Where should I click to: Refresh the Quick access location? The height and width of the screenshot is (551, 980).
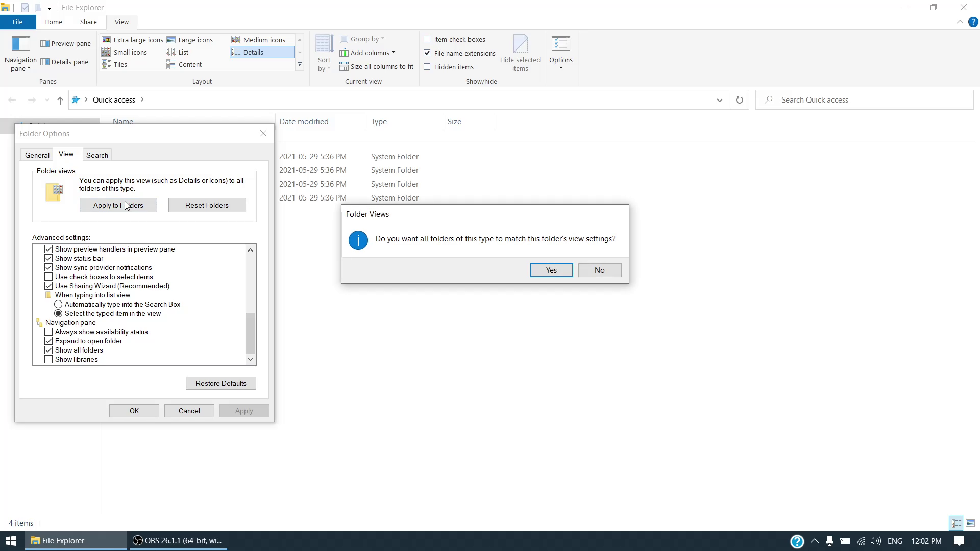739,100
